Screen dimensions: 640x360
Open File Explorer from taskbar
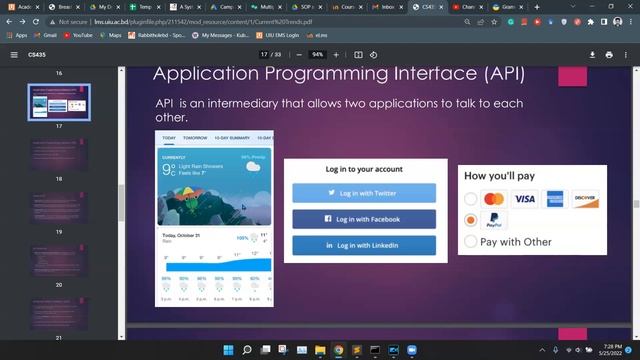tap(320, 350)
